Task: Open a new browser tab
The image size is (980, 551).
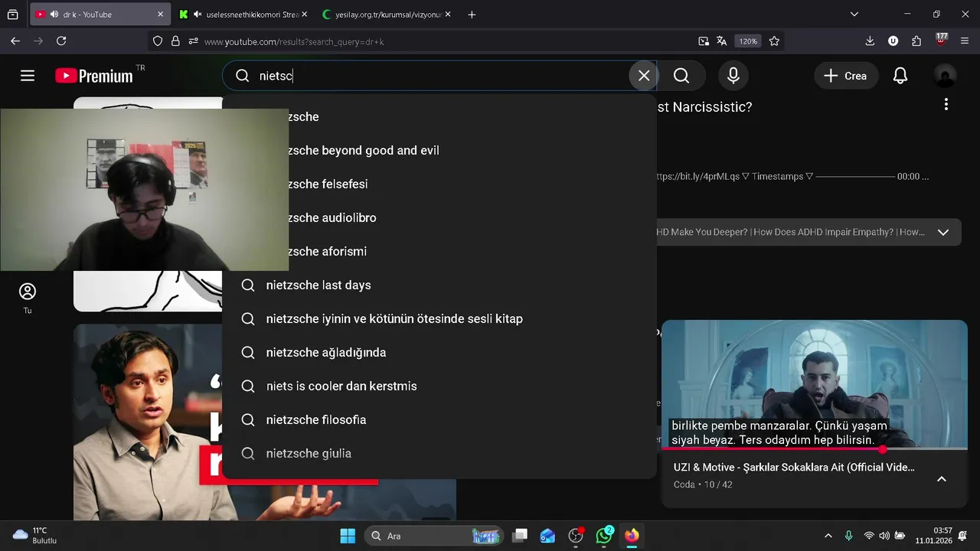Action: click(472, 15)
